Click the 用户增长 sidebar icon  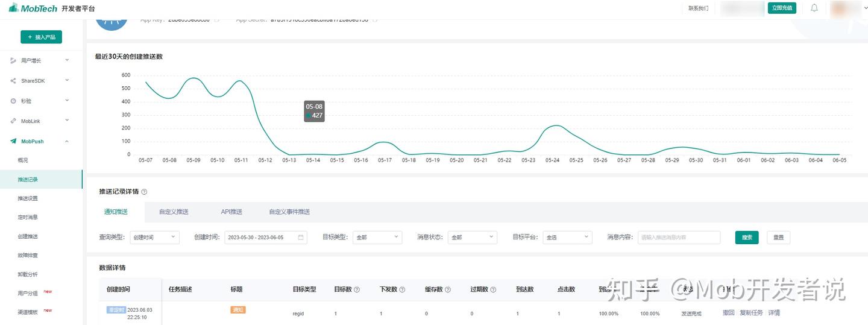[13, 60]
